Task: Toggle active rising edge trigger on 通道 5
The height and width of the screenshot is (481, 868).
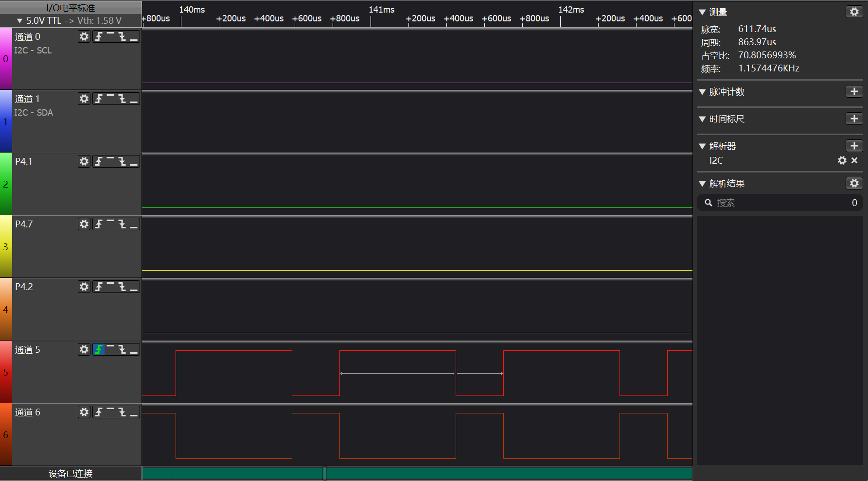Action: click(x=99, y=349)
